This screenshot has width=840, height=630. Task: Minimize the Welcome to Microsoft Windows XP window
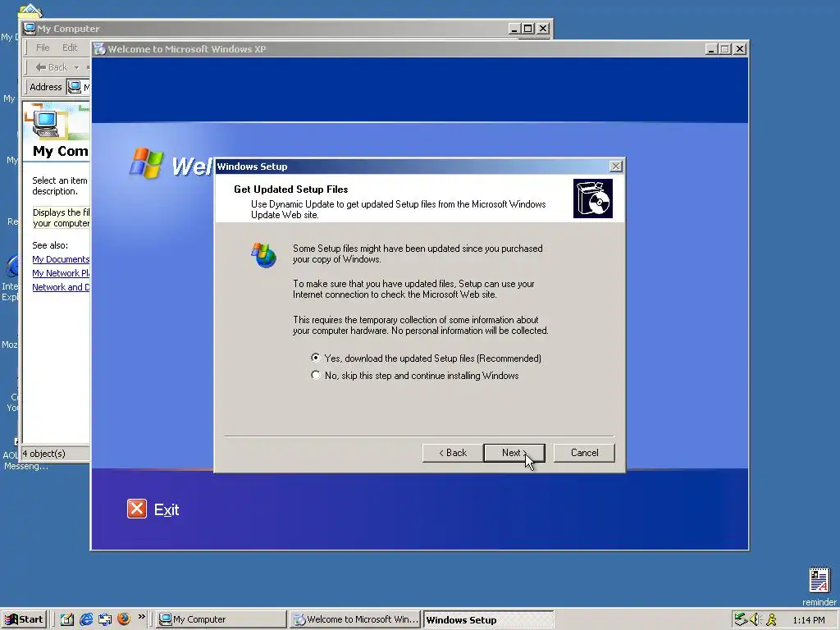click(711, 48)
